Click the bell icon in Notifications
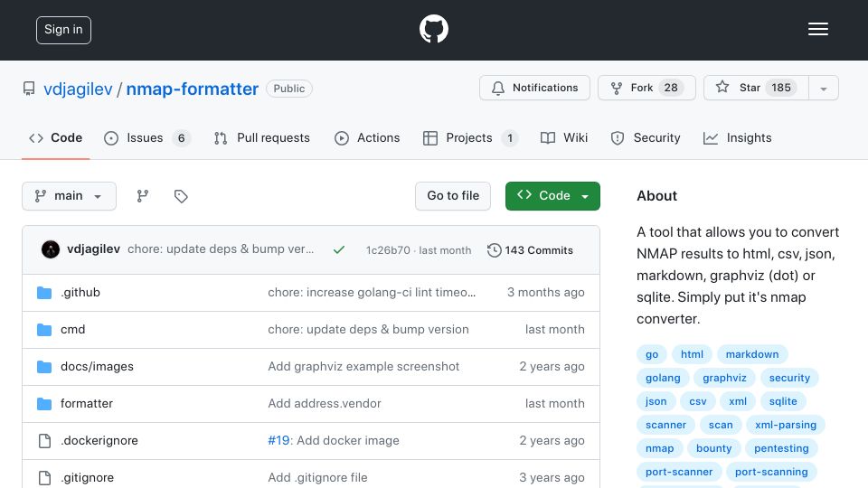 click(497, 88)
